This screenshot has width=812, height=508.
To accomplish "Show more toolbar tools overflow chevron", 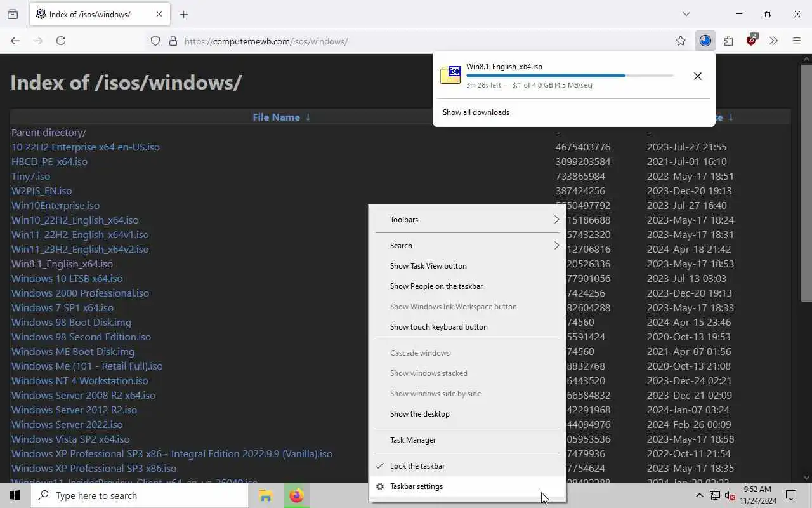I will tap(773, 41).
